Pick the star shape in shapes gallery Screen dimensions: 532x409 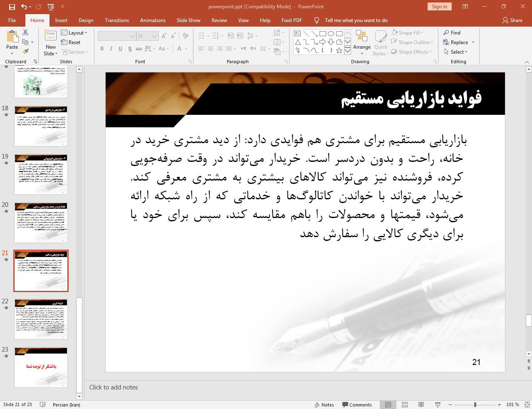[x=339, y=50]
